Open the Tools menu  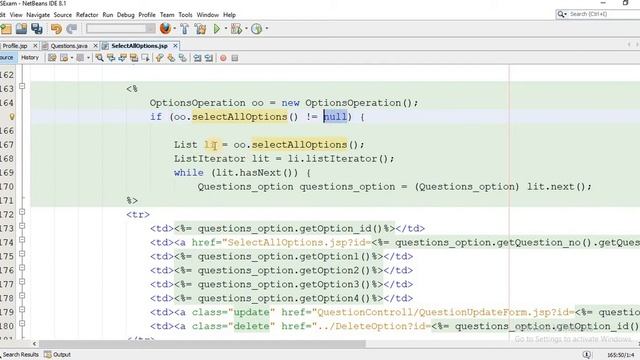point(185,15)
